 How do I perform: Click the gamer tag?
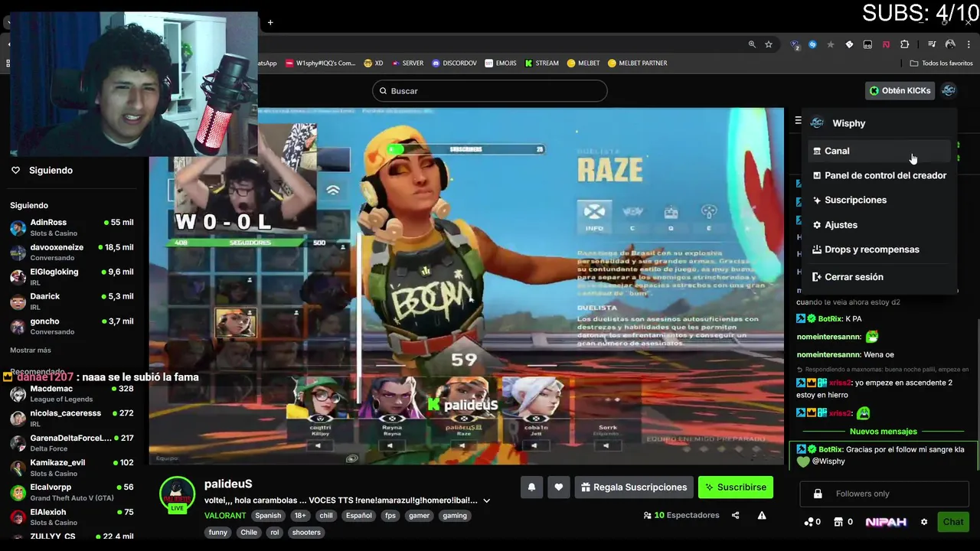pos(419,516)
